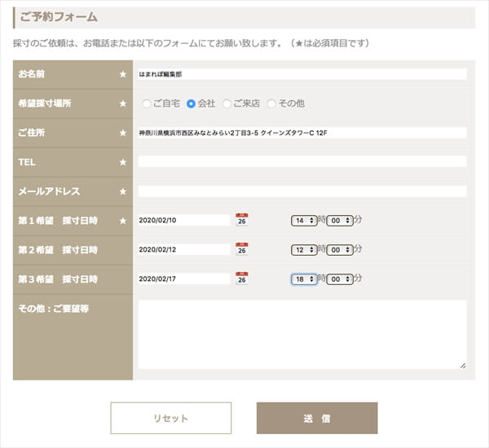
Task: Open third preference hour dropdown showing 18
Action: point(304,279)
